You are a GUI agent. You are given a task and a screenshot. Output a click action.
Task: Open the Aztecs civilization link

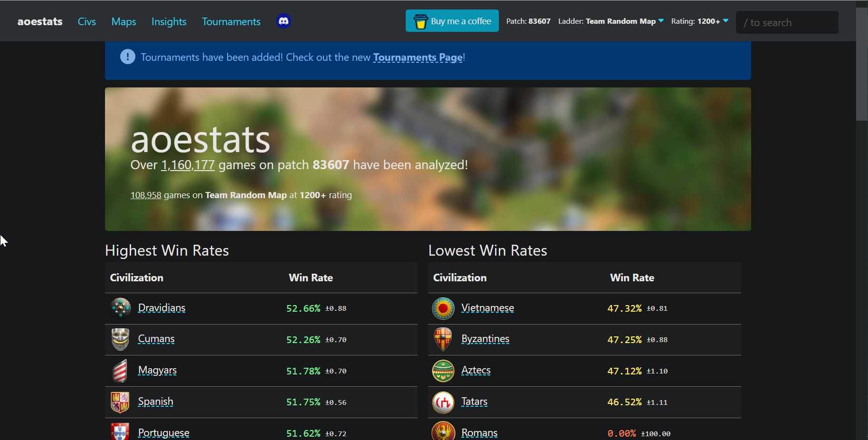pyautogui.click(x=476, y=370)
